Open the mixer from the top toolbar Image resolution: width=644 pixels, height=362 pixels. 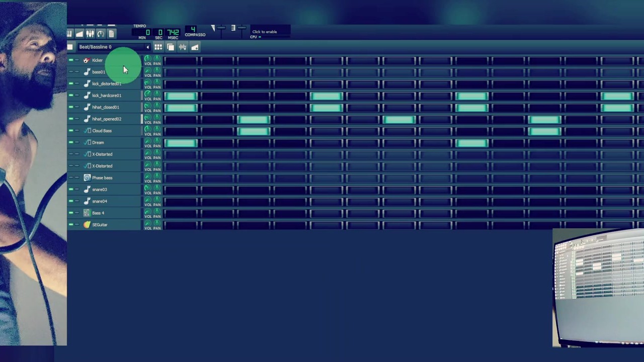[x=90, y=34]
